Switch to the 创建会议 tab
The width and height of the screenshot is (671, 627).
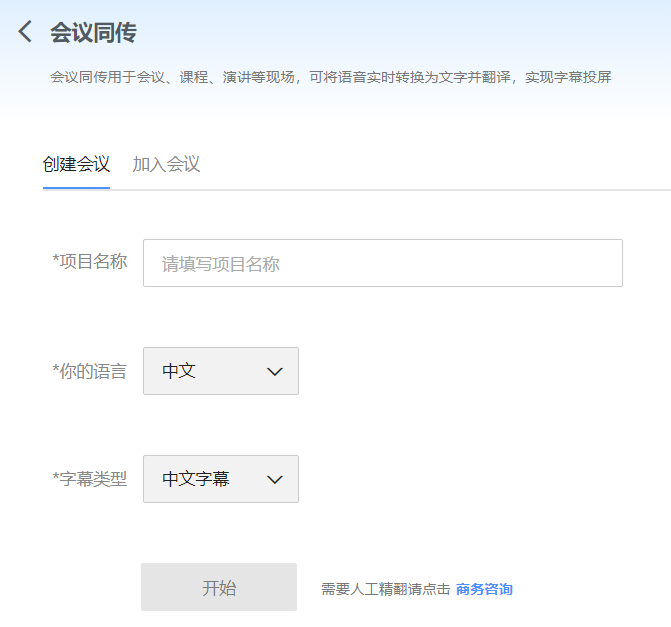click(x=76, y=165)
